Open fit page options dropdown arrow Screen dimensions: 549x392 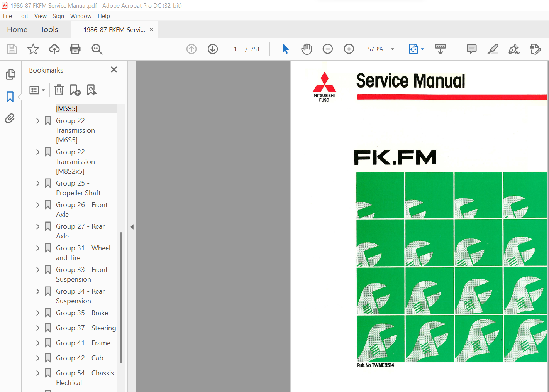(422, 49)
